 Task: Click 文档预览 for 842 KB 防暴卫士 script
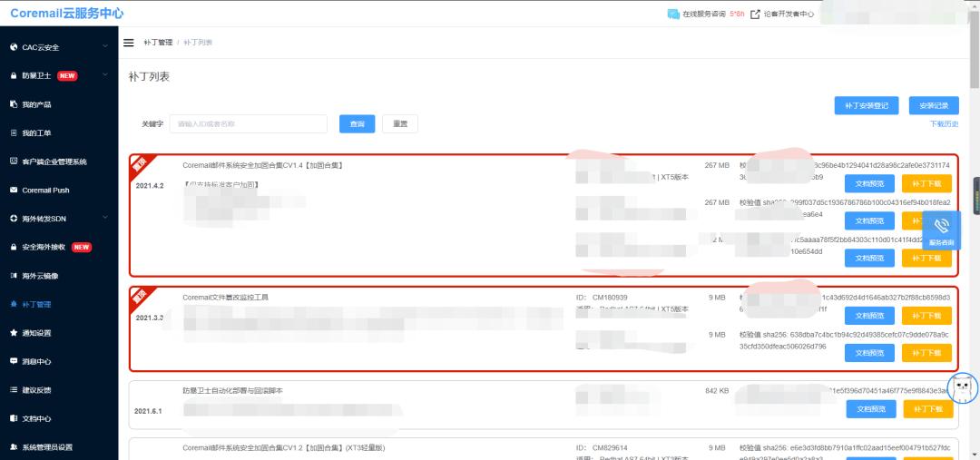[870, 409]
